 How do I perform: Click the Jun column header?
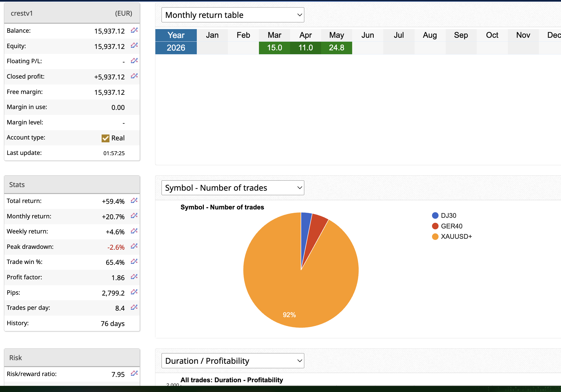click(x=368, y=35)
